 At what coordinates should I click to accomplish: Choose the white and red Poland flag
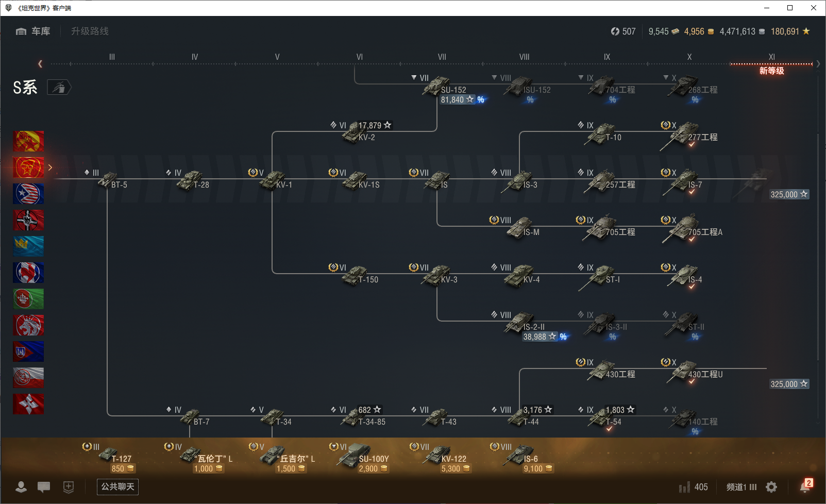(28, 378)
